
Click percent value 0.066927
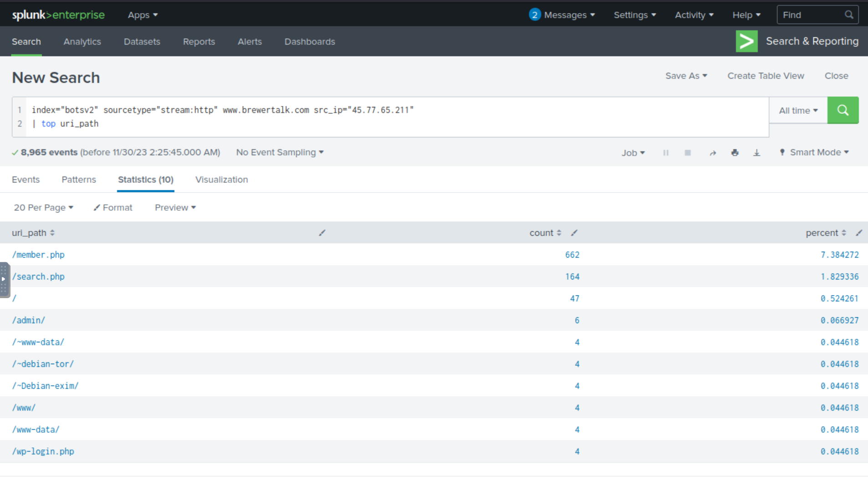click(840, 320)
